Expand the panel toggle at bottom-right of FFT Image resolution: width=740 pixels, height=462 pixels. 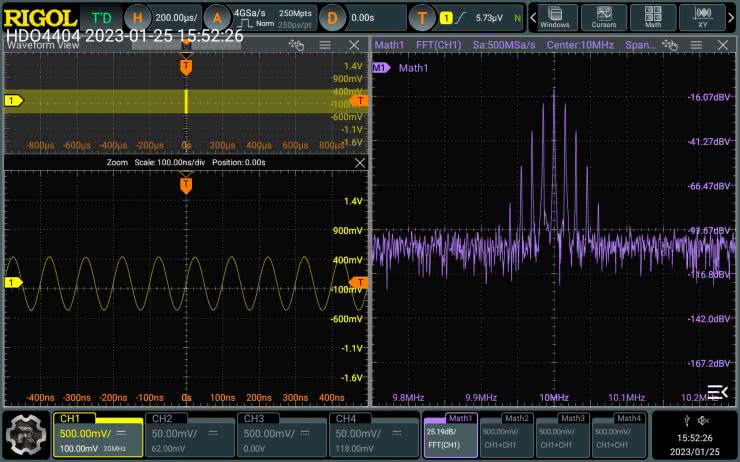coord(717,391)
